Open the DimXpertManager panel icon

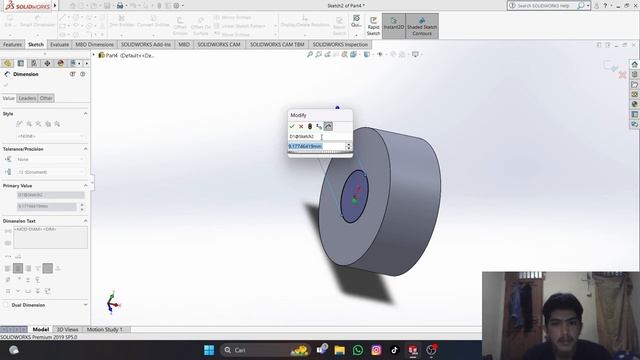(47, 63)
